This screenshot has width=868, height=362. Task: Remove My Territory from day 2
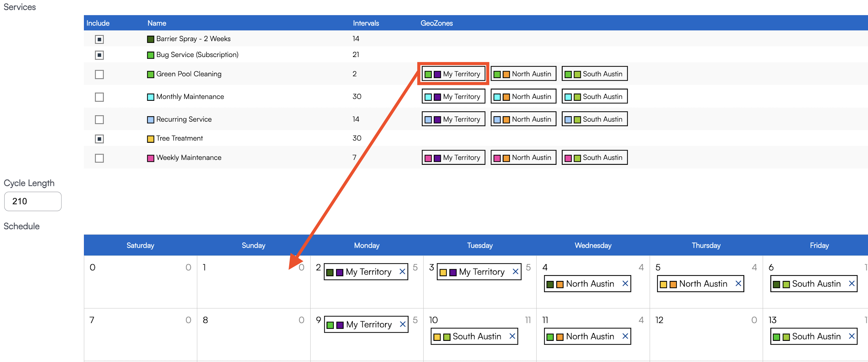pos(402,271)
